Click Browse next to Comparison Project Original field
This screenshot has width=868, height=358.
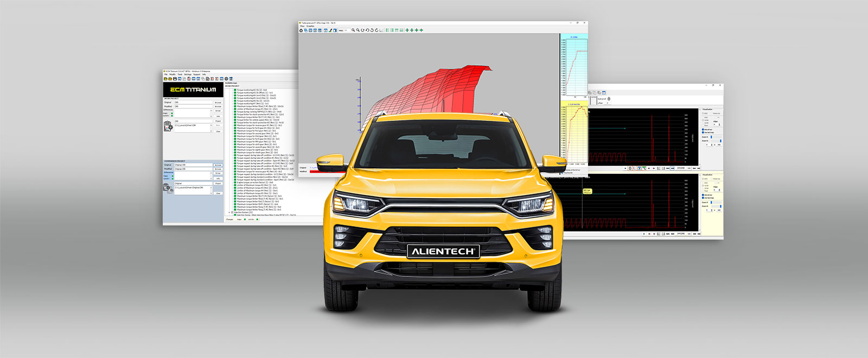coord(218,165)
